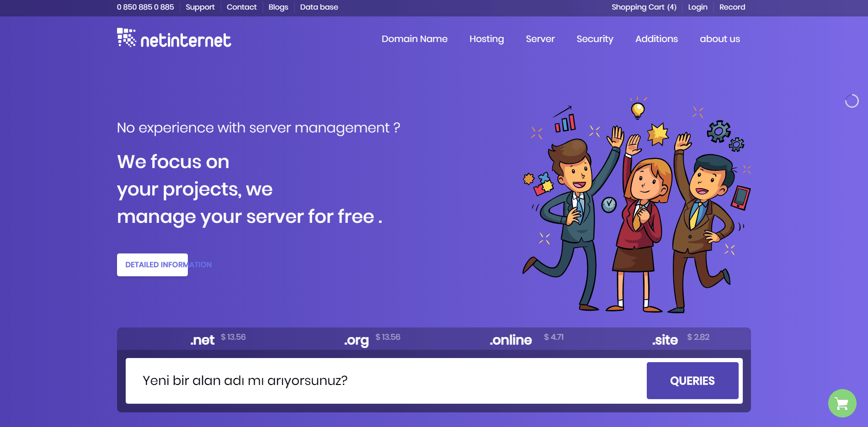Select the .site domain extension
This screenshot has width=868, height=427.
[665, 340]
